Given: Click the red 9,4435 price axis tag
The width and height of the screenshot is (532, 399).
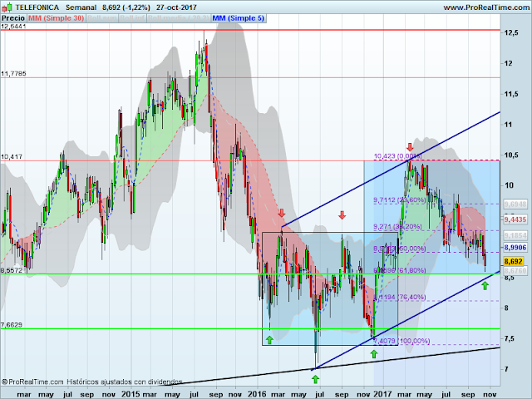Looking at the screenshot, I should click(x=515, y=219).
